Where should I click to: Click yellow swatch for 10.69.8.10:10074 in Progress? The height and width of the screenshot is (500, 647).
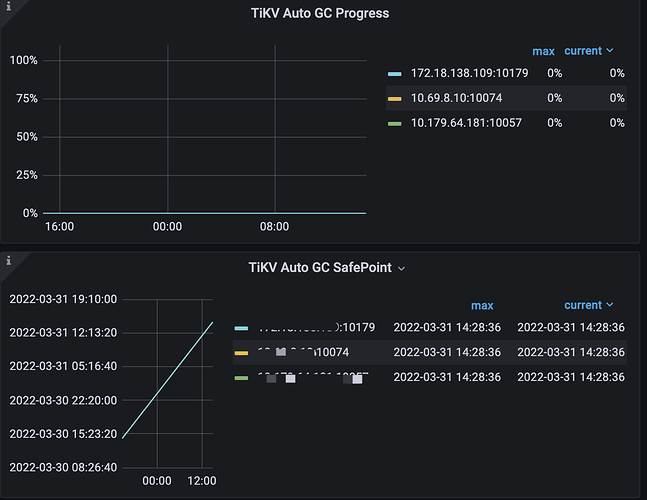click(x=394, y=99)
